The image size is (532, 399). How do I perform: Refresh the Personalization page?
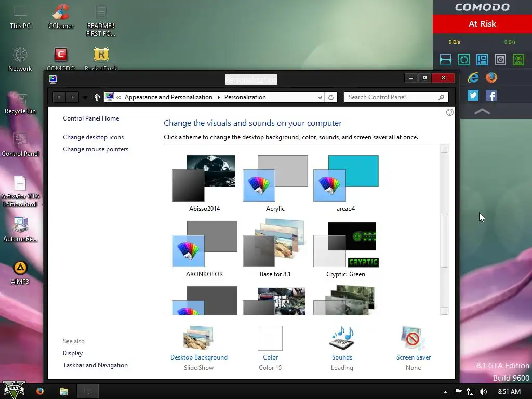[x=331, y=97]
